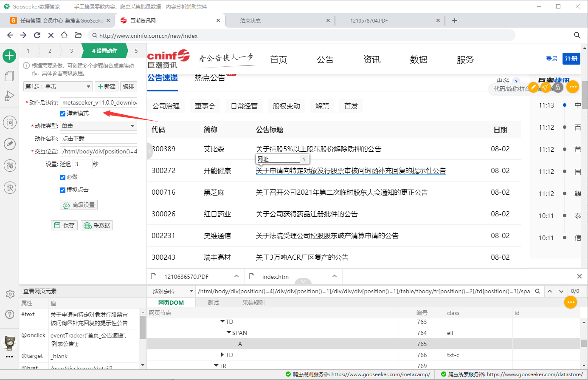Click the help question mark icon

click(9, 315)
